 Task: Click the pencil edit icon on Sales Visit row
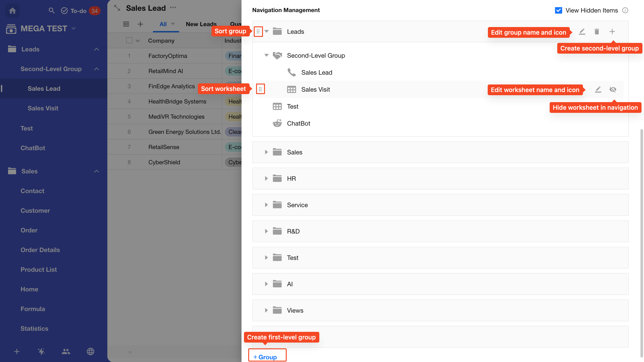click(598, 89)
